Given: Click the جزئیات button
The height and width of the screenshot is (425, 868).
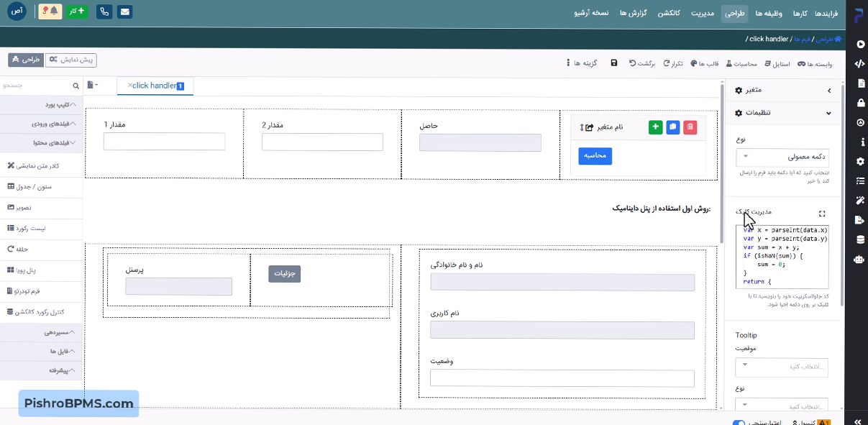Looking at the screenshot, I should point(284,273).
